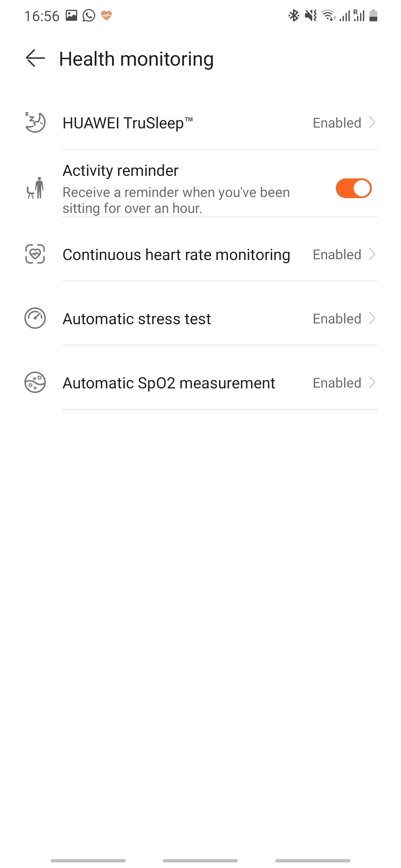This screenshot has height=868, width=401.
Task: Expand Automatic stress test chevron
Action: (372, 318)
